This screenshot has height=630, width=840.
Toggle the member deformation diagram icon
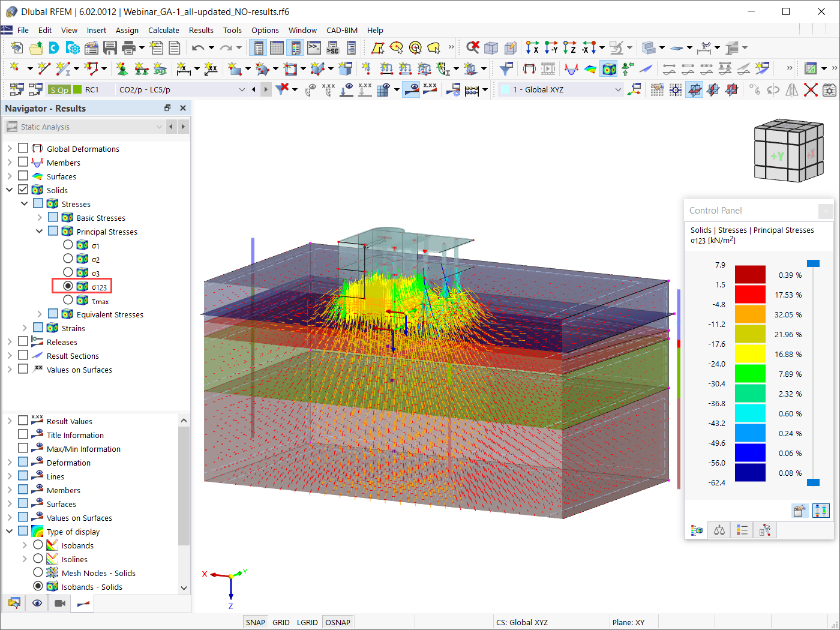tap(572, 69)
